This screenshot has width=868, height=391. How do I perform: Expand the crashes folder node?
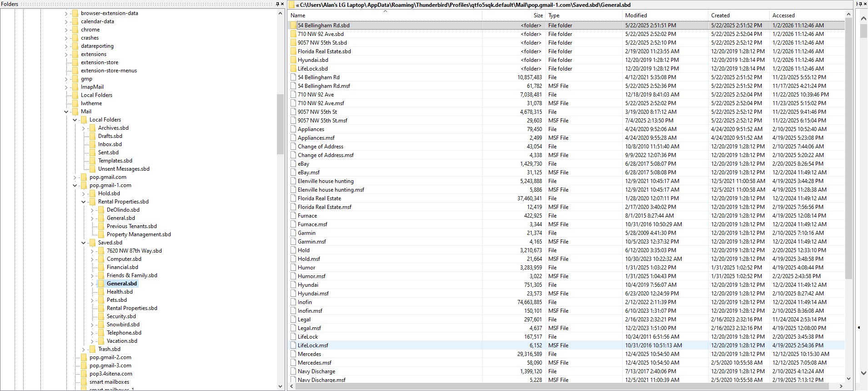coord(66,38)
